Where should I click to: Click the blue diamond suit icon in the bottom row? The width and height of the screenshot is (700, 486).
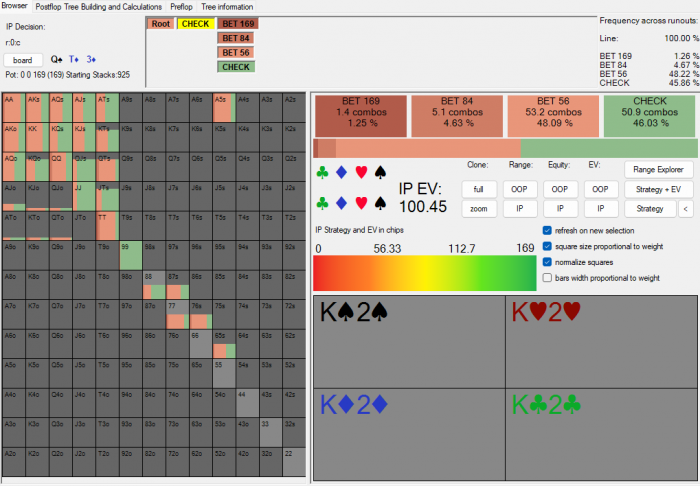click(x=341, y=204)
